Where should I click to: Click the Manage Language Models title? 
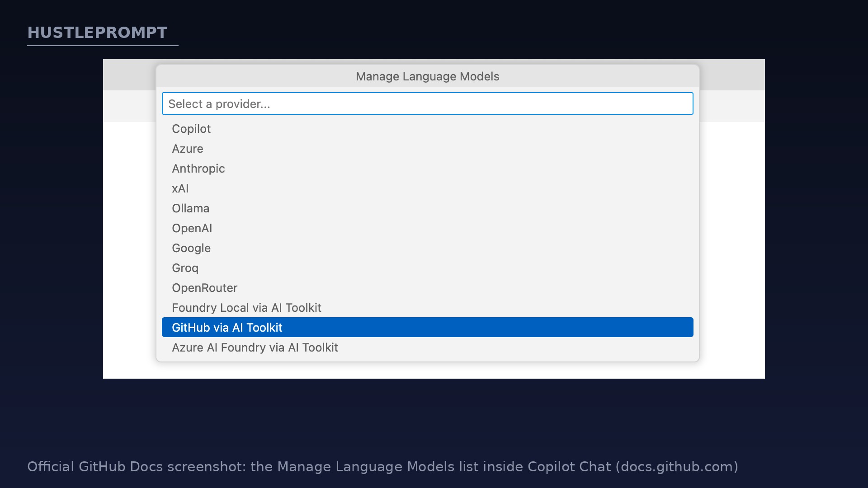(427, 76)
